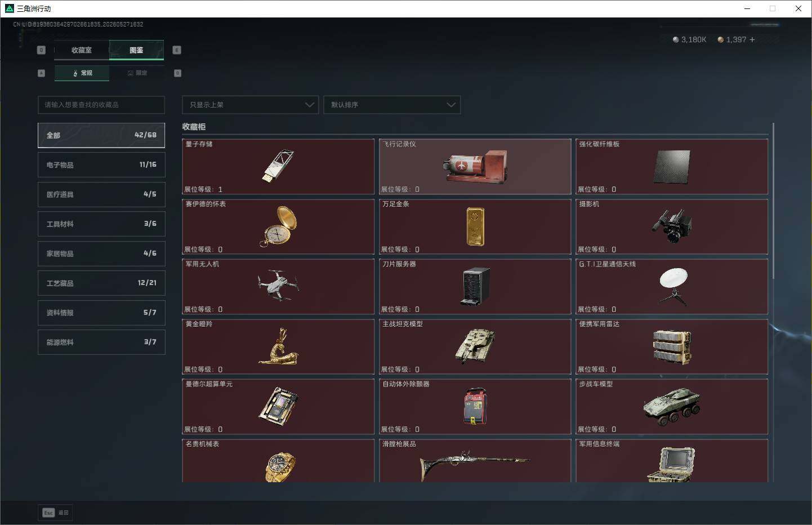Select the 军用无人机 drone item
Image resolution: width=812 pixels, height=525 pixels.
278,287
